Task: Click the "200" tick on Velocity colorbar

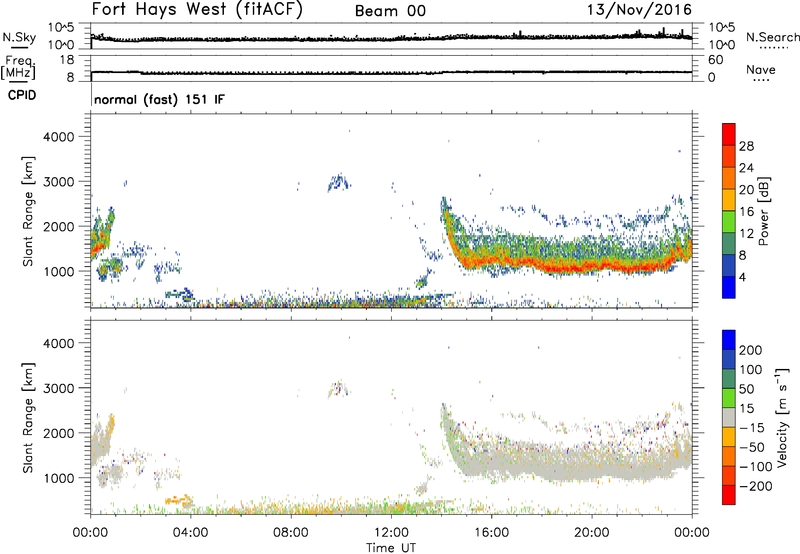Action: tap(751, 350)
